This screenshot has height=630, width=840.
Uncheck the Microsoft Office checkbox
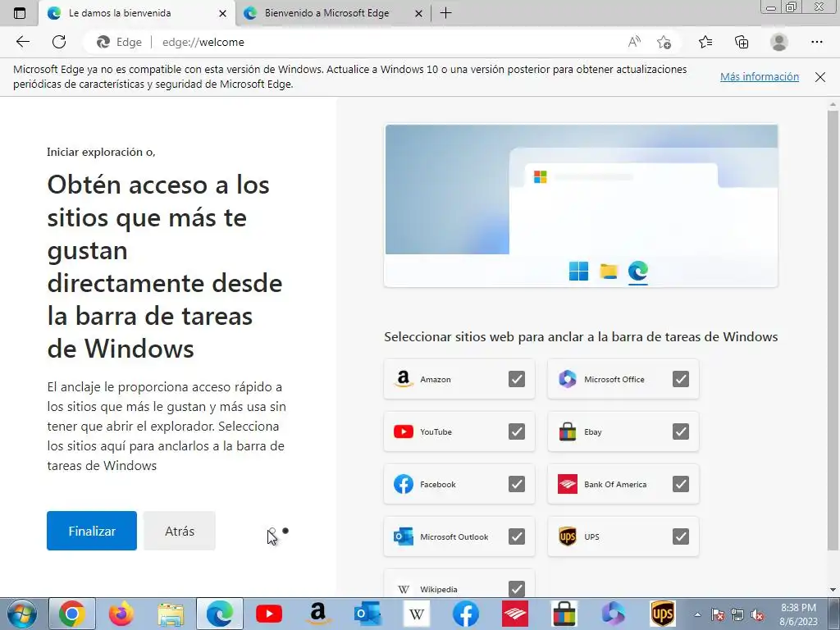(680, 379)
